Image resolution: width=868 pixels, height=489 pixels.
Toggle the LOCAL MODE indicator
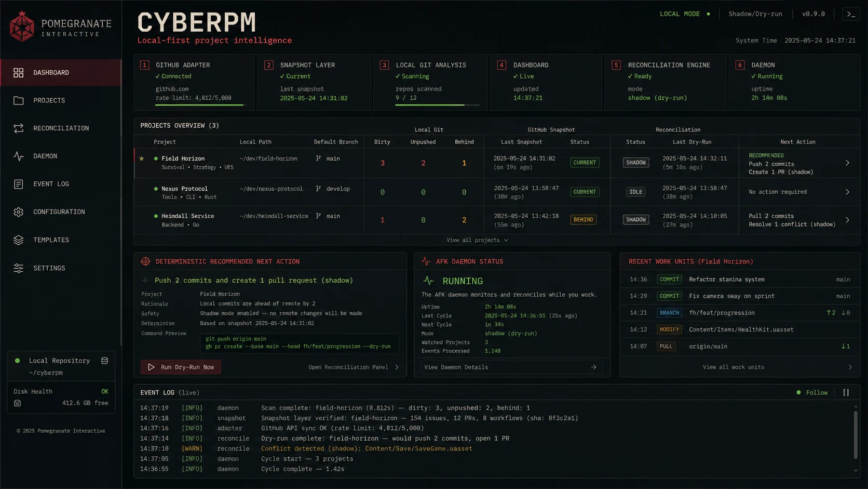pos(685,14)
